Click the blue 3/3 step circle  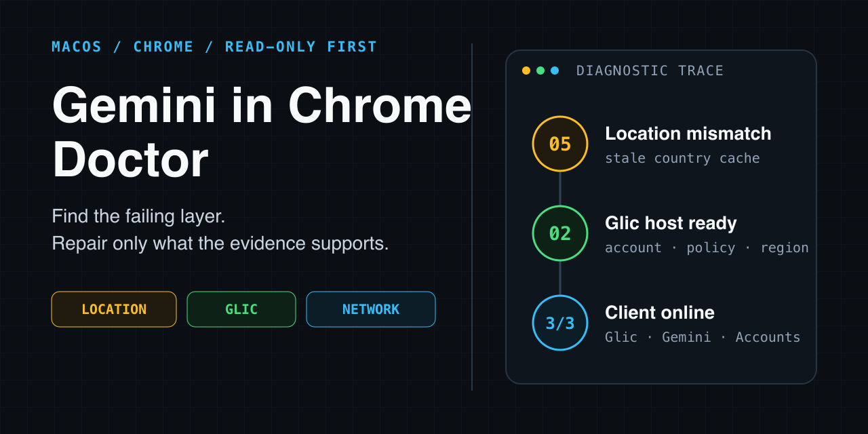click(560, 323)
